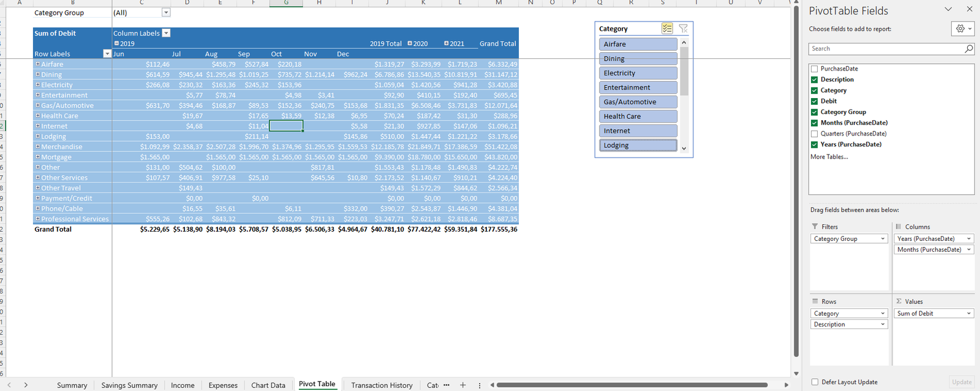Collapse the 2019 year column group
This screenshot has height=391, width=980.
click(116, 44)
